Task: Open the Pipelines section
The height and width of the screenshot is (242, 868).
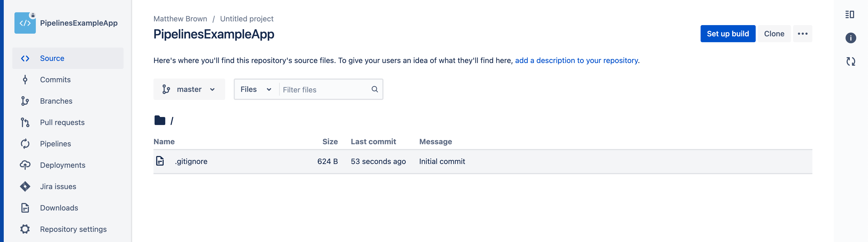Action: coord(55,143)
